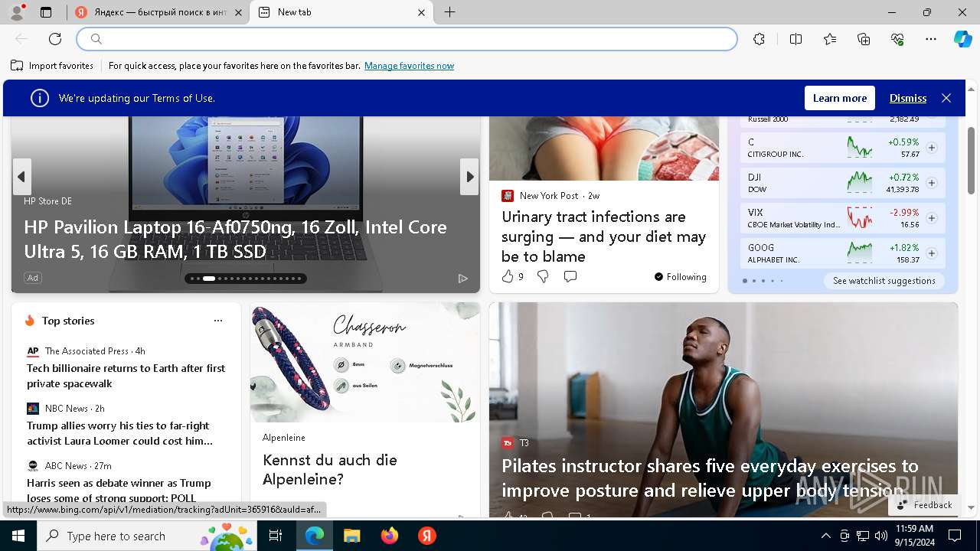Open the Copilot sidebar icon
Image resolution: width=980 pixels, height=551 pixels.
tap(962, 39)
